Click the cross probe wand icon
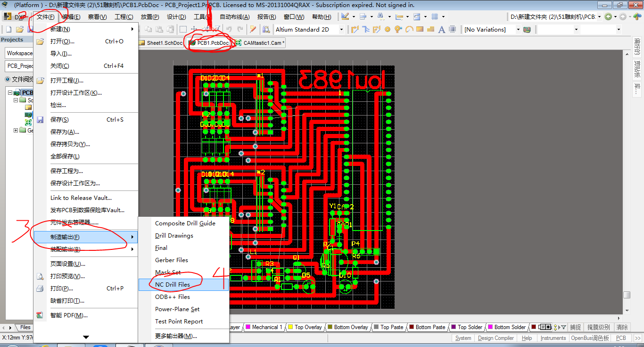This screenshot has height=347, width=644. 253,29
